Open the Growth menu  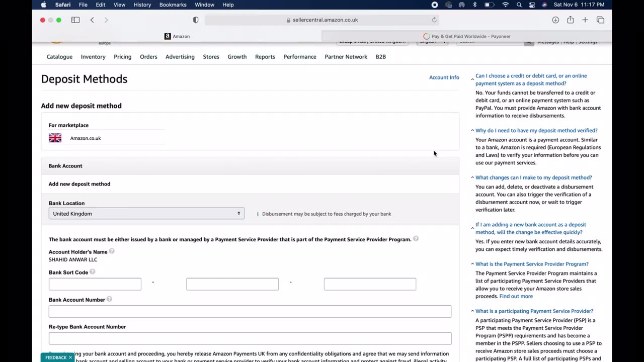(x=237, y=57)
